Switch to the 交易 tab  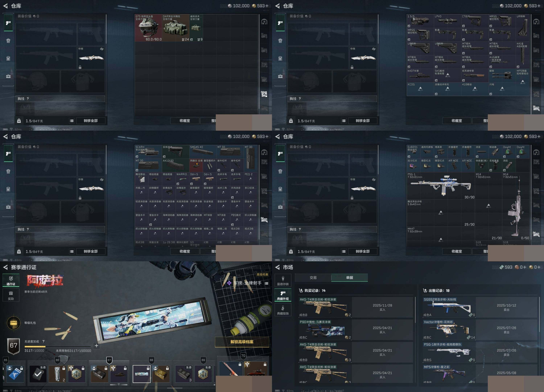pos(313,277)
